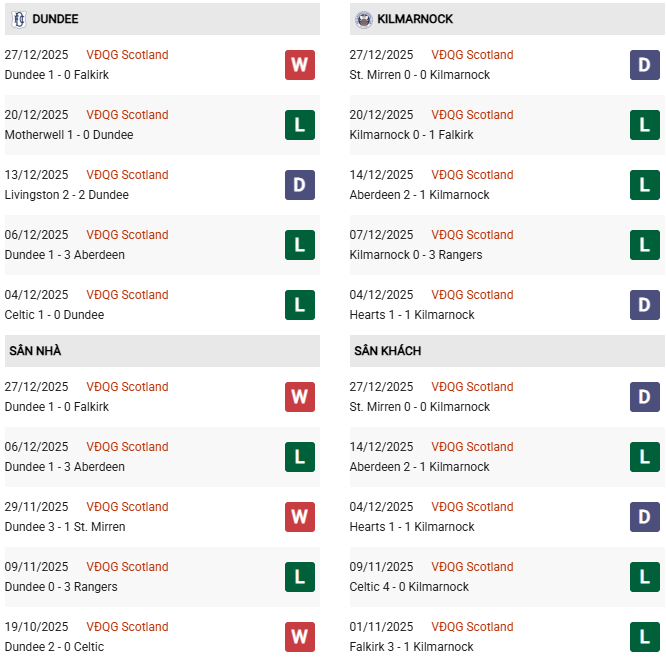The image size is (666, 660).
Task: Click the W badge for Dundee 2-0 Celtic
Action: (300, 637)
